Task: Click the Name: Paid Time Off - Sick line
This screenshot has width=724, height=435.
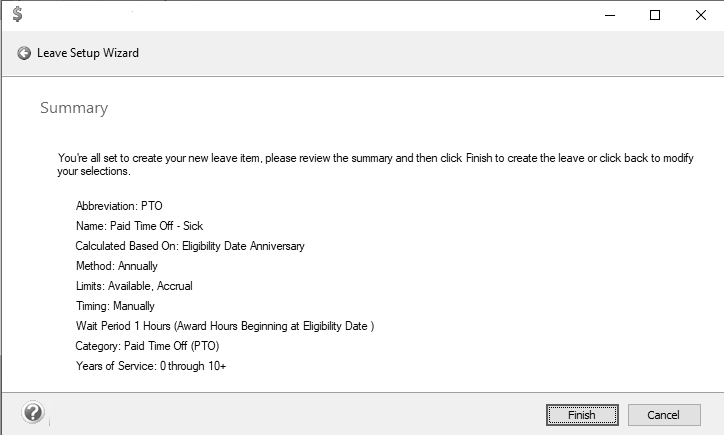Action: pyautogui.click(x=139, y=226)
